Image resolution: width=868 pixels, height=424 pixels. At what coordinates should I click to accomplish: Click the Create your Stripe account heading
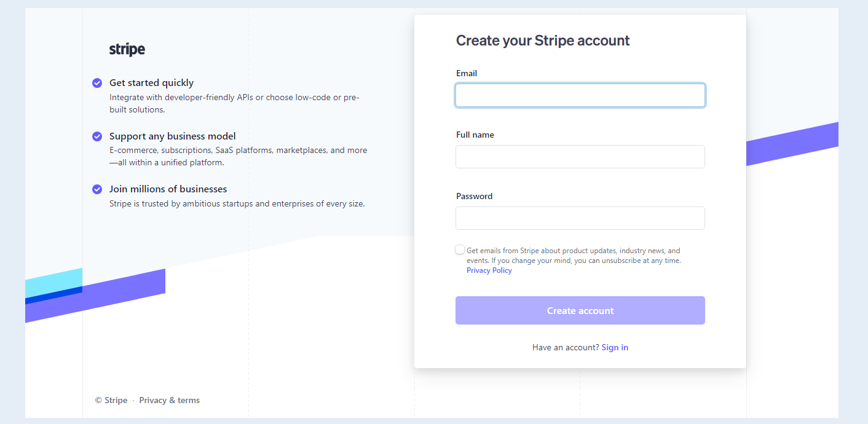coord(543,41)
